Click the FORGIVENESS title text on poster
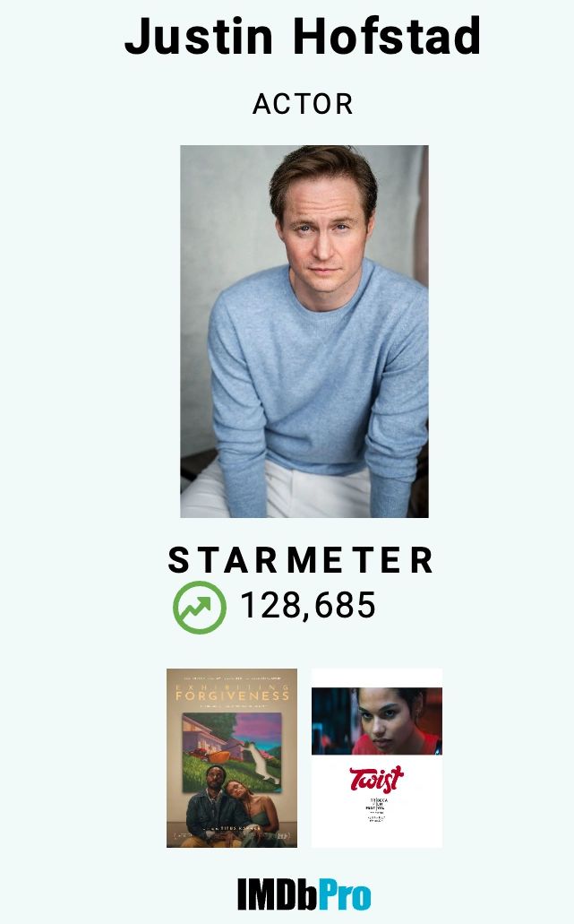 pos(232,695)
